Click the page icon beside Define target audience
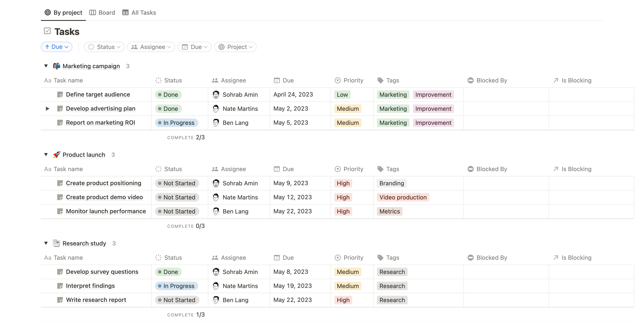Viewport: 644px width, 326px height. pyautogui.click(x=60, y=94)
